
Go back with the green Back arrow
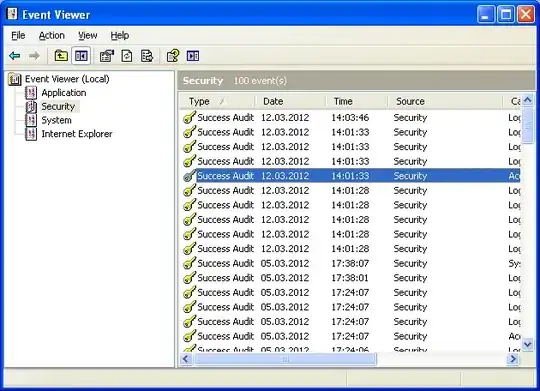(x=15, y=55)
